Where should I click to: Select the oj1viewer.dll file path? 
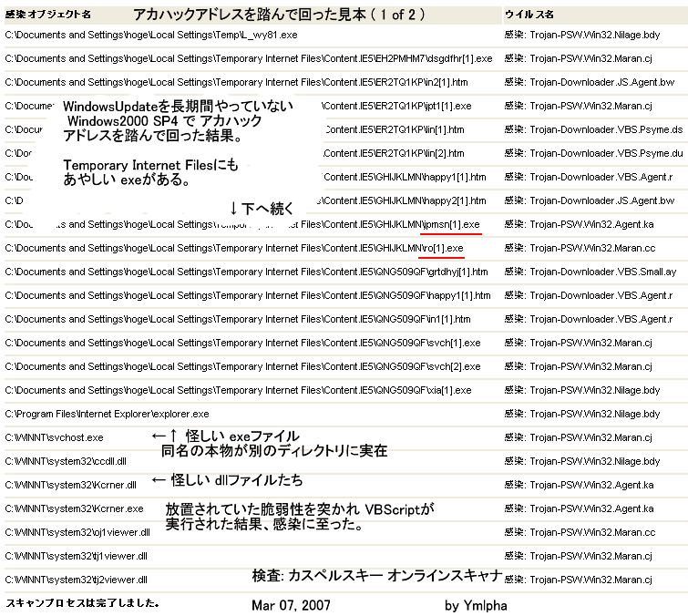pyautogui.click(x=77, y=533)
